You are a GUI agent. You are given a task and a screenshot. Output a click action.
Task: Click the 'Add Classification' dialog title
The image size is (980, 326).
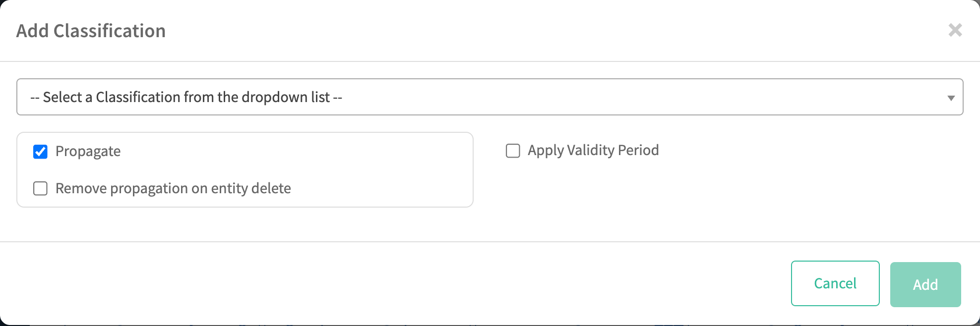click(x=91, y=31)
